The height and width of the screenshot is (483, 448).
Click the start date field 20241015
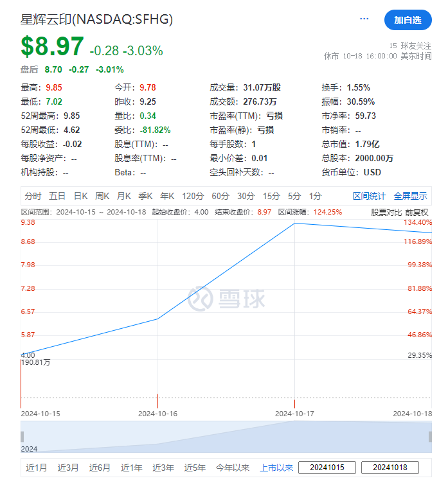click(x=327, y=468)
